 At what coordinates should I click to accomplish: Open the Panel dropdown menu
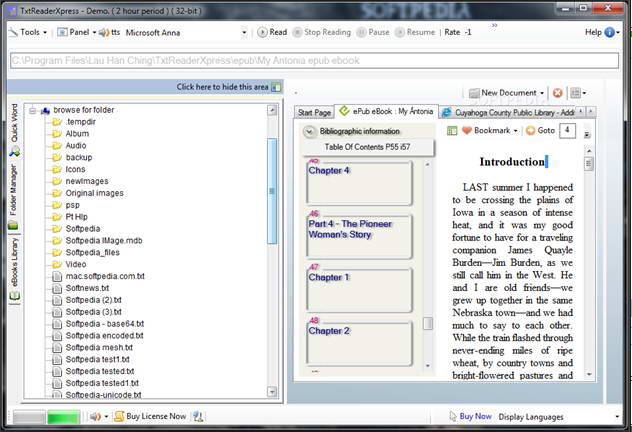[77, 32]
